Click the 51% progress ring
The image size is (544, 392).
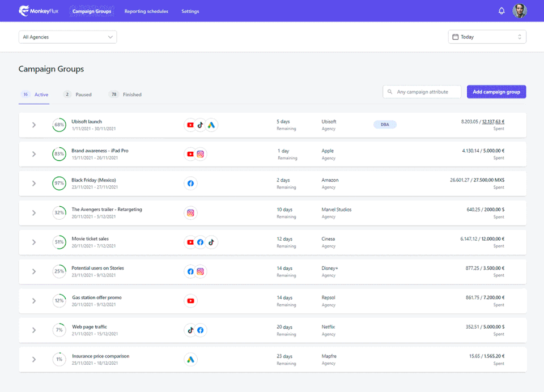click(x=59, y=242)
